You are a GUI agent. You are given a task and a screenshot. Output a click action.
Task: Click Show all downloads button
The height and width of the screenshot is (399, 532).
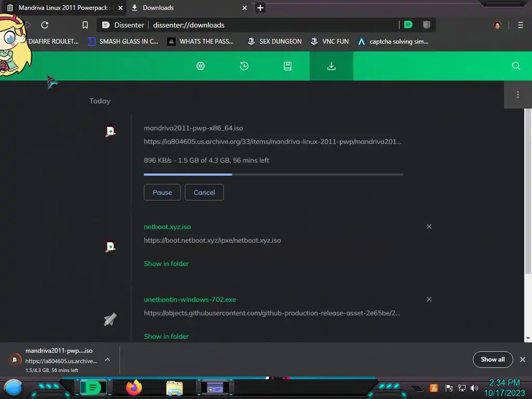tap(493, 360)
